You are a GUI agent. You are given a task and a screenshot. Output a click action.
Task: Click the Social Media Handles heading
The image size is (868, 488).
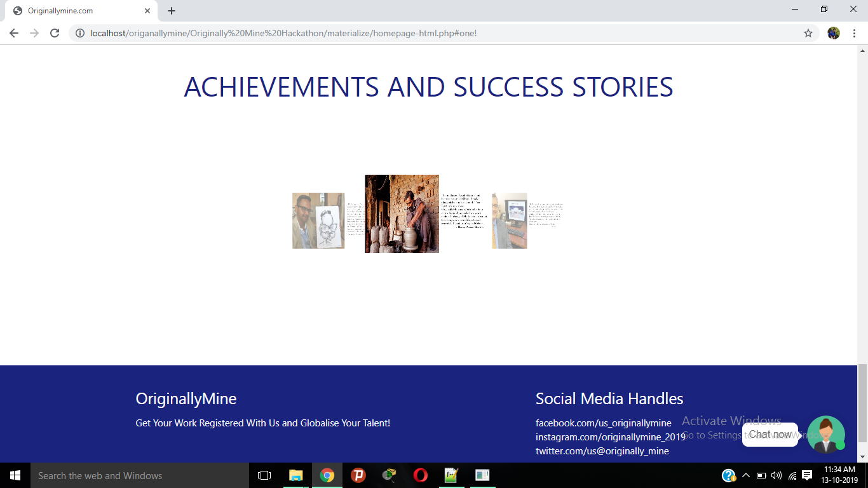pyautogui.click(x=609, y=399)
